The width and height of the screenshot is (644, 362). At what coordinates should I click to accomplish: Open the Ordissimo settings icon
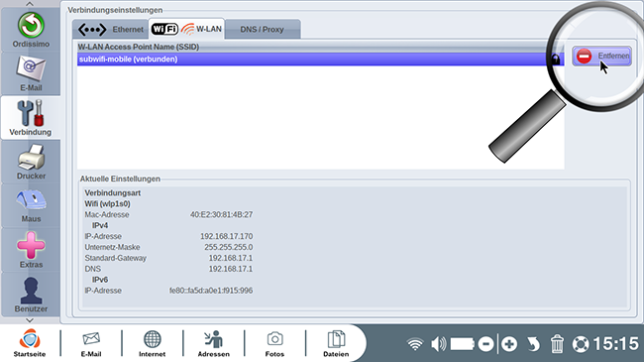31,30
